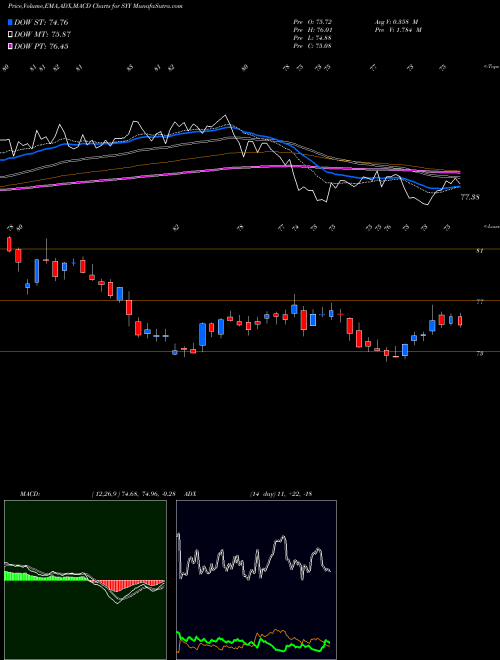Click the last red candlestick on the right
Image resolution: width=500 pixels, height=660 pixels.
click(460, 321)
